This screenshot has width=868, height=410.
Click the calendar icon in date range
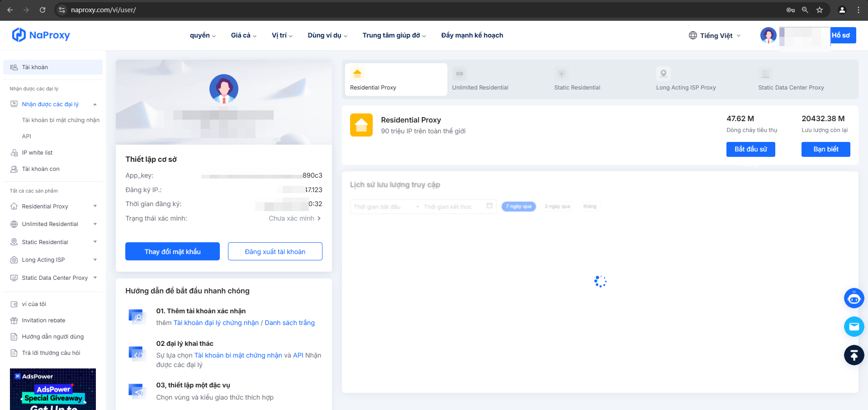[489, 206]
